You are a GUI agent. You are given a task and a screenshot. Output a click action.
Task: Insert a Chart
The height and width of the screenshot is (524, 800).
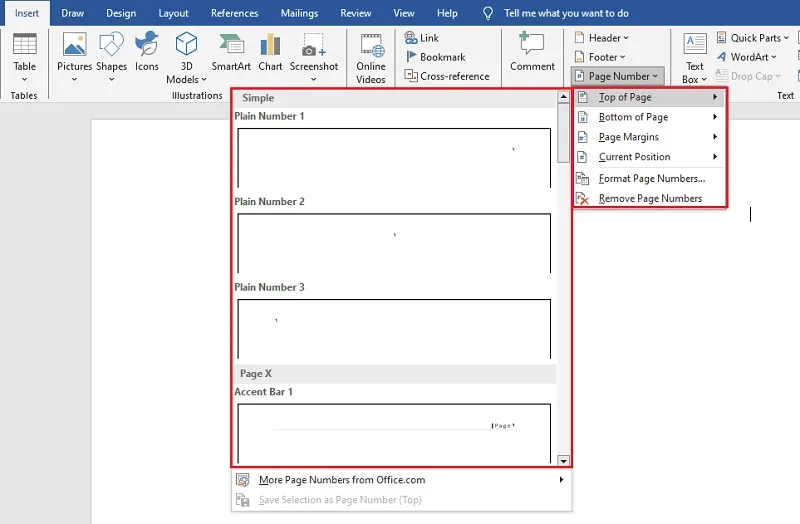pyautogui.click(x=270, y=51)
